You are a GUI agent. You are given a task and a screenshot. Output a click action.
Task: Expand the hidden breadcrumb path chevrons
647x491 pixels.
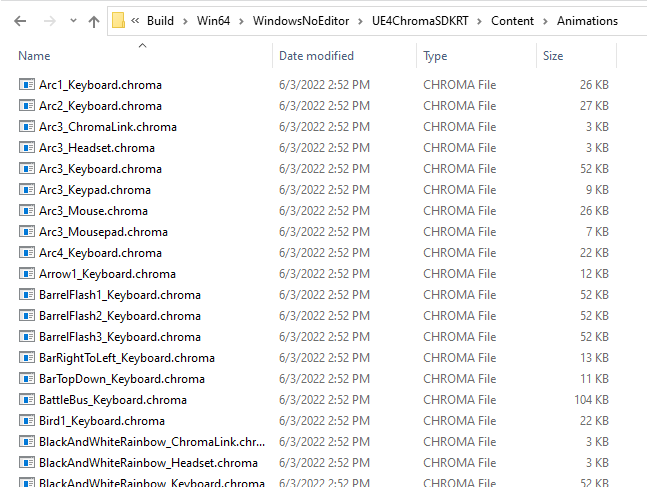tap(135, 21)
